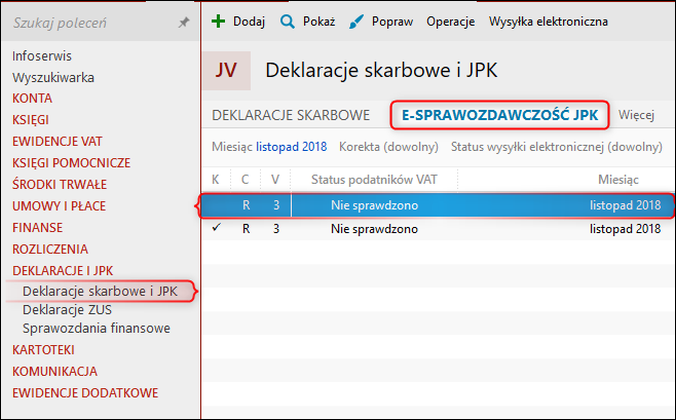Image resolution: width=676 pixels, height=420 pixels.
Task: Open the Wysyłka elektroniczna menu
Action: tap(548, 21)
